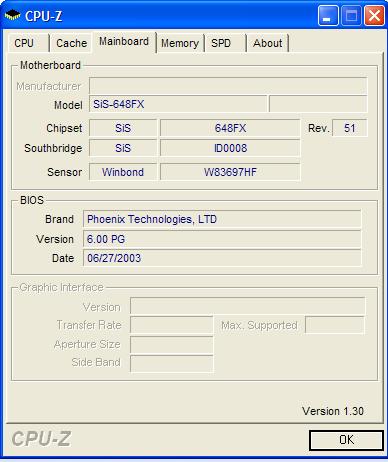This screenshot has width=388, height=462.
Task: Click the BIOS version 6.00 PG field
Action: point(222,239)
